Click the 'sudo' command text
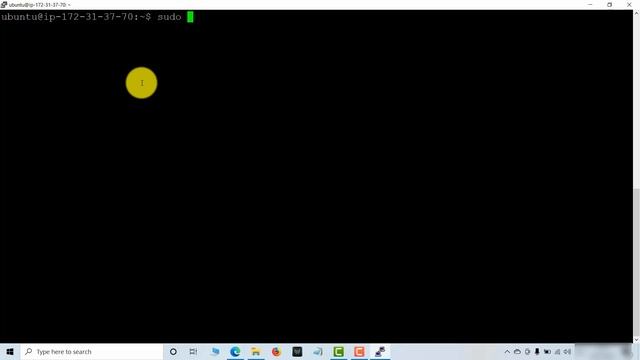640x360 pixels. point(169,17)
